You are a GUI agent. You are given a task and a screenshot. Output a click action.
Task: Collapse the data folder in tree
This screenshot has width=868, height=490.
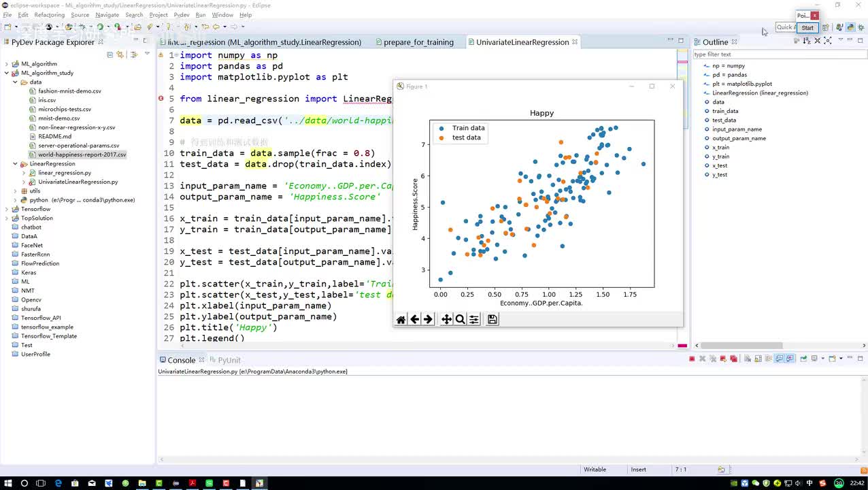[x=15, y=82]
